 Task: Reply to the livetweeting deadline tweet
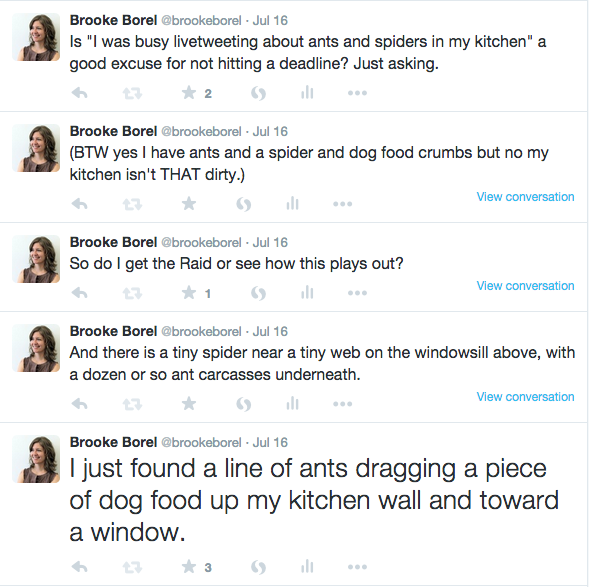[x=79, y=93]
